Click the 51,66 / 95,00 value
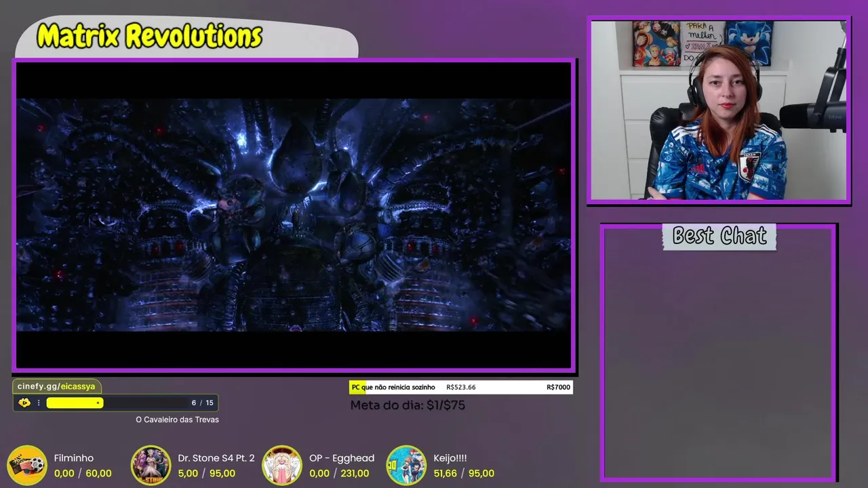868x488 pixels. pos(464,474)
